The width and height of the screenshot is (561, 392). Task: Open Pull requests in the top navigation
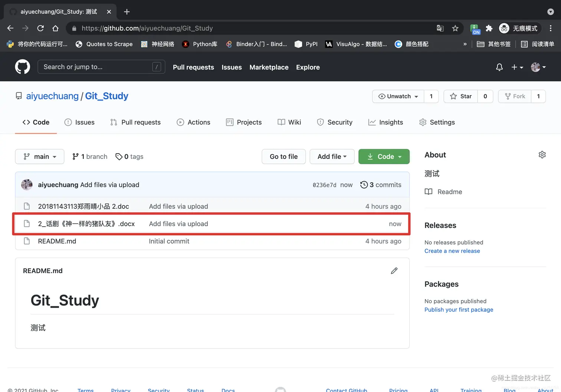point(193,67)
